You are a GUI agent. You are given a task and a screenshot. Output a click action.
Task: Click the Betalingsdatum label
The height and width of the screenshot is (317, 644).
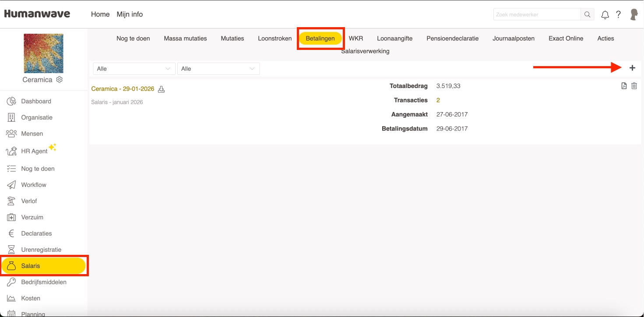(x=405, y=129)
